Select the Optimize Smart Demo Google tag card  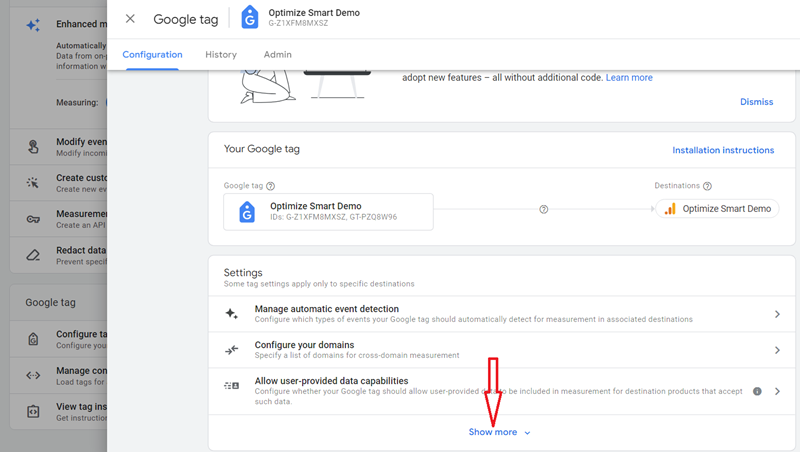329,211
